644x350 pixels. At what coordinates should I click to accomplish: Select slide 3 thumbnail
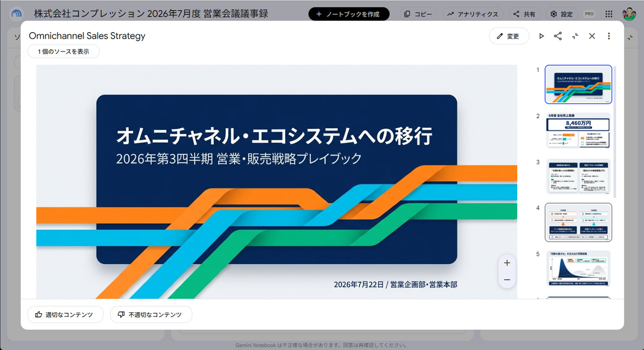tap(579, 177)
